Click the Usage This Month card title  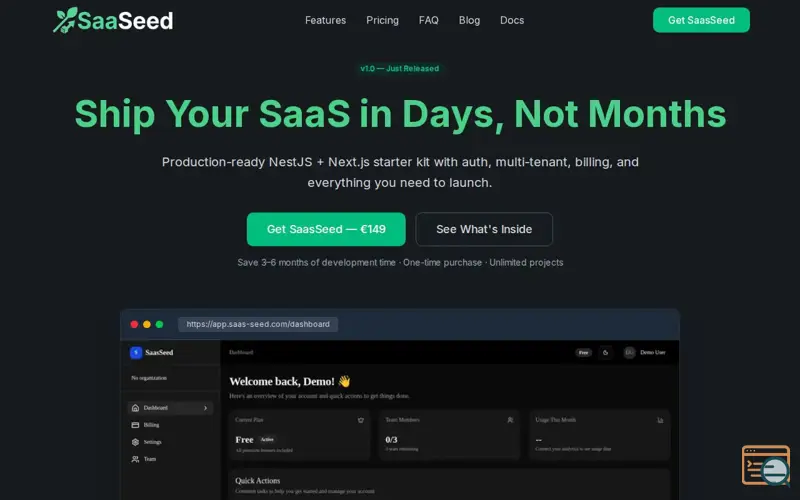pyautogui.click(x=555, y=420)
